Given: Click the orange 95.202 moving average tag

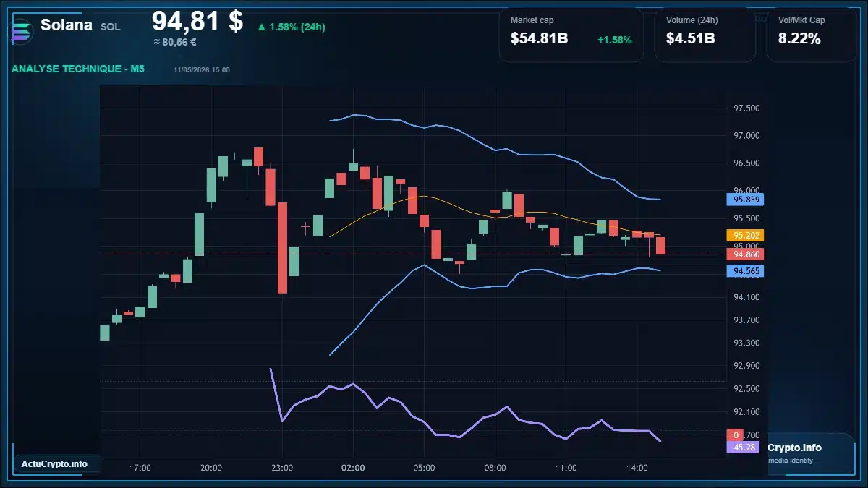Looking at the screenshot, I should coord(744,235).
